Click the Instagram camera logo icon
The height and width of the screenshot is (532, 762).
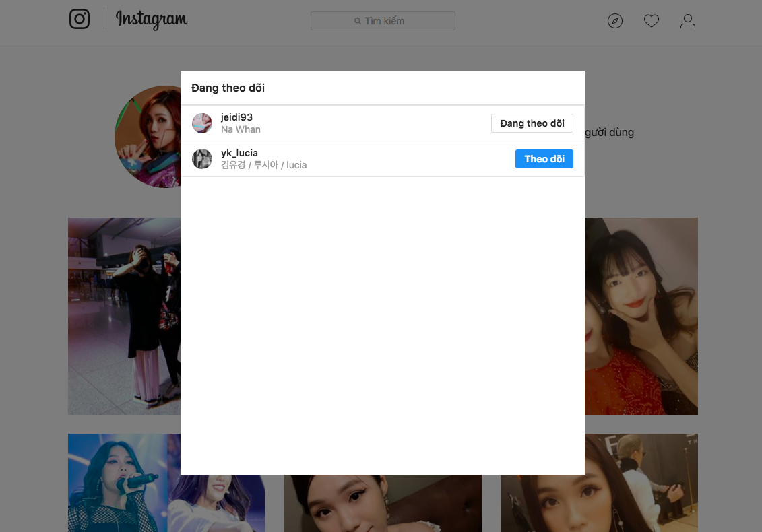pos(80,19)
